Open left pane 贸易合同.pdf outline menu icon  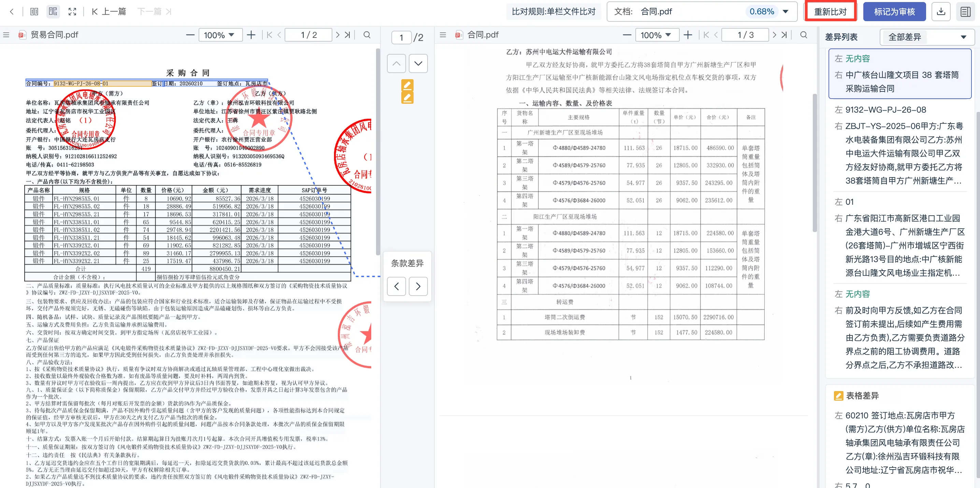click(x=6, y=34)
